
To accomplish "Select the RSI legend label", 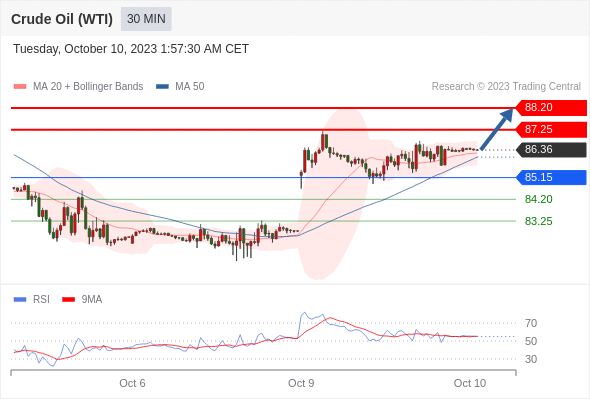I will [x=41, y=300].
